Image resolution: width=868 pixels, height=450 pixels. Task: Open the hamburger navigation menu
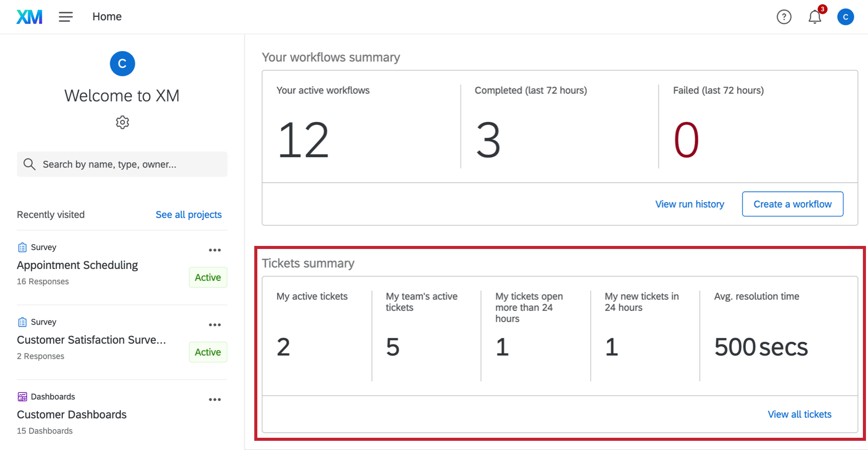66,17
